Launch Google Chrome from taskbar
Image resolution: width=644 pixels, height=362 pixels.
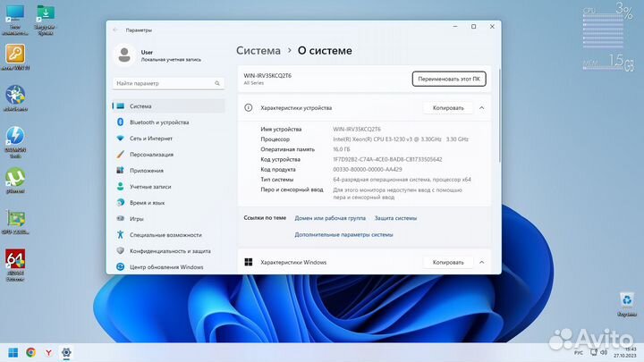(30, 352)
